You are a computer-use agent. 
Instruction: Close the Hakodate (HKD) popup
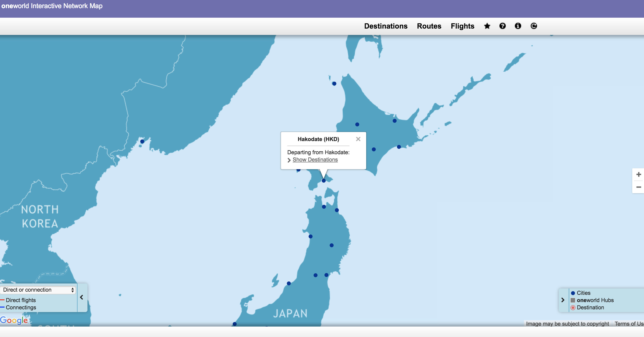tap(358, 139)
